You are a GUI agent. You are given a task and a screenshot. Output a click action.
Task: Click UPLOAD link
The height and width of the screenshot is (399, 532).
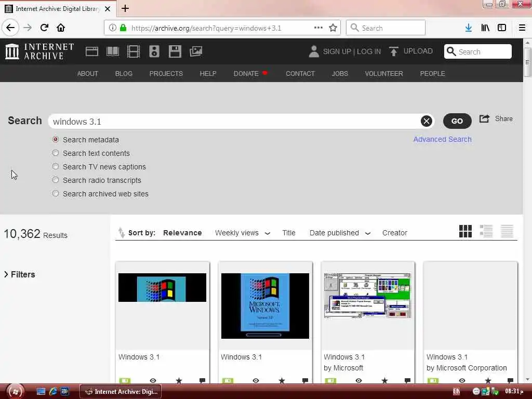[418, 51]
